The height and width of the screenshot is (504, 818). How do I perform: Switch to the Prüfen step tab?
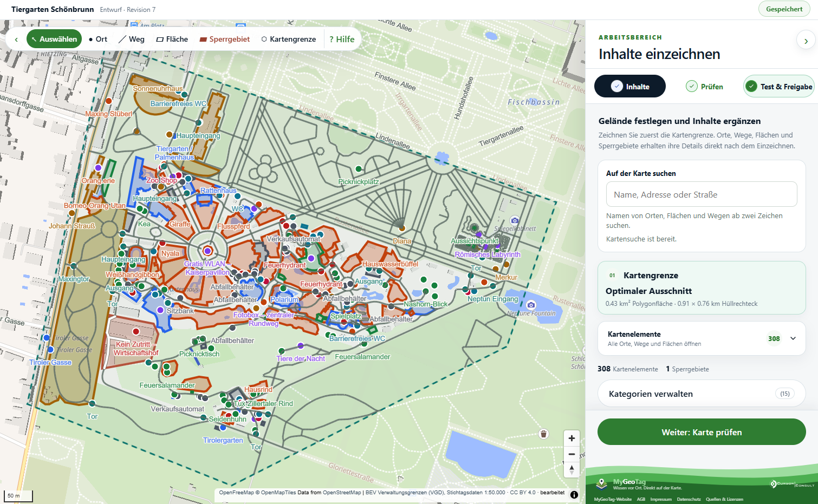[704, 86]
